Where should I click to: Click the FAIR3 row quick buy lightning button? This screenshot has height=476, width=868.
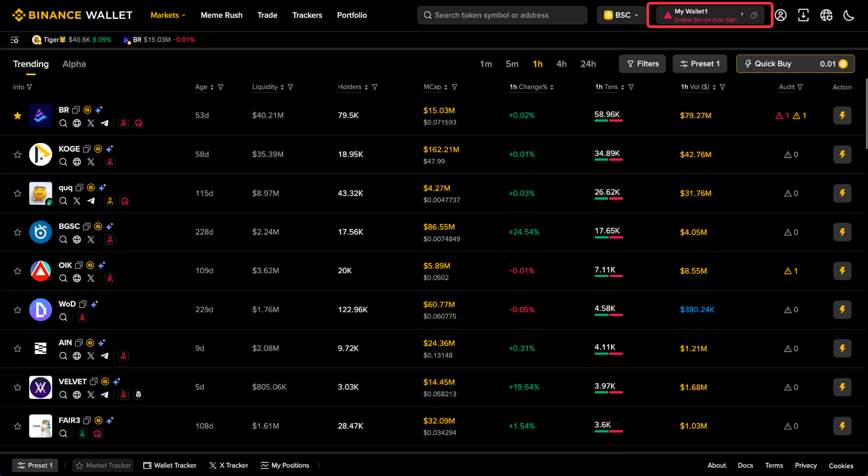843,426
